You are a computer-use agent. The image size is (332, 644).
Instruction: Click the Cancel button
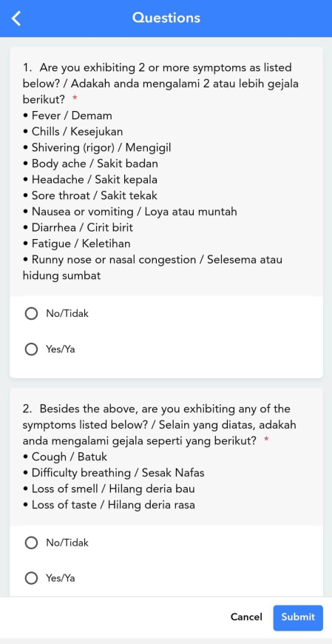click(x=246, y=617)
